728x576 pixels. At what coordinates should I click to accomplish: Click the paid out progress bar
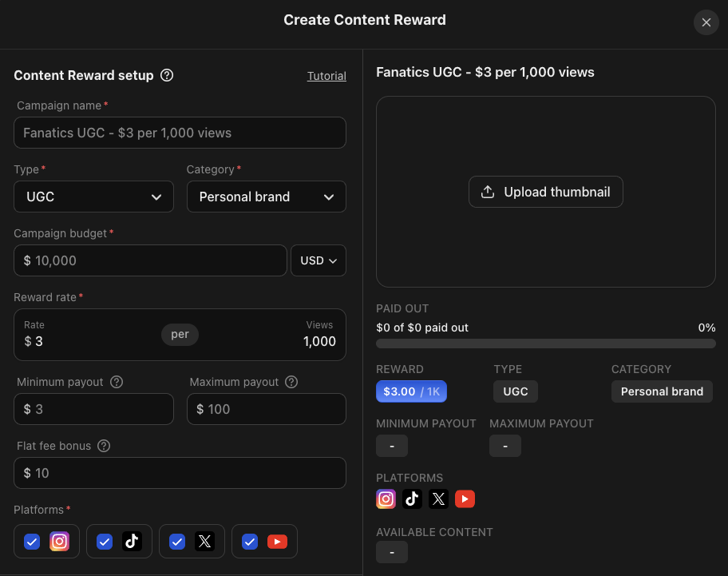pyautogui.click(x=545, y=343)
